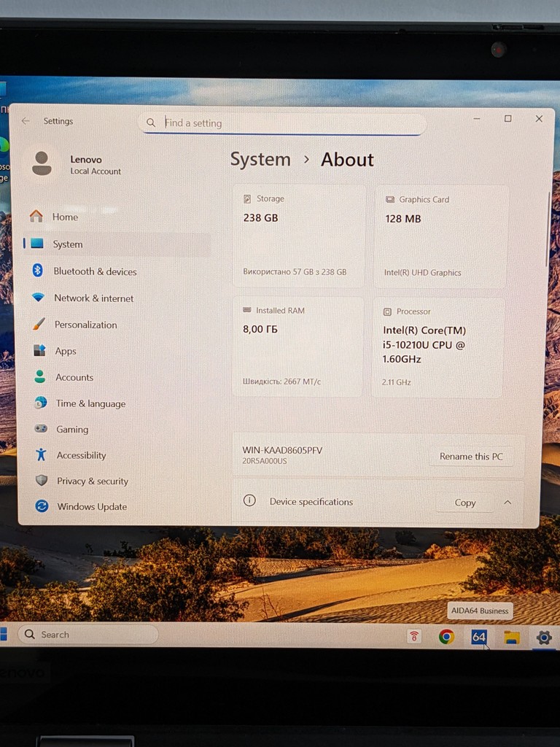Click the Windows Update sync icon

click(x=42, y=506)
